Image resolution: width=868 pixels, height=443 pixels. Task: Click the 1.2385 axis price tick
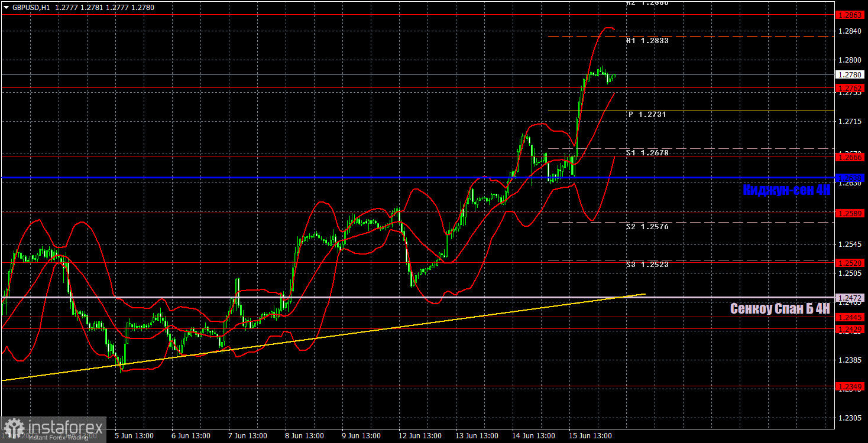click(x=850, y=360)
